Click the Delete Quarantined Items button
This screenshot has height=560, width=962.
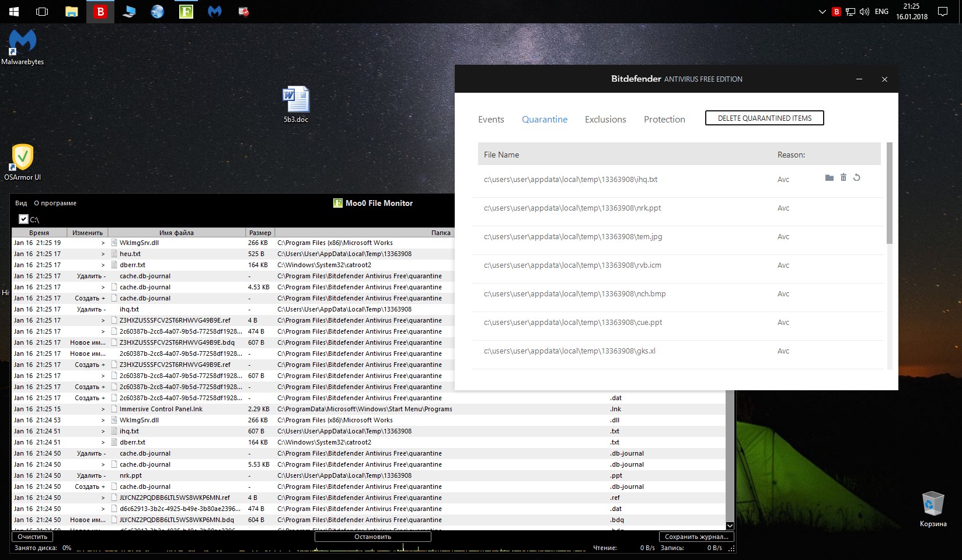[765, 118]
